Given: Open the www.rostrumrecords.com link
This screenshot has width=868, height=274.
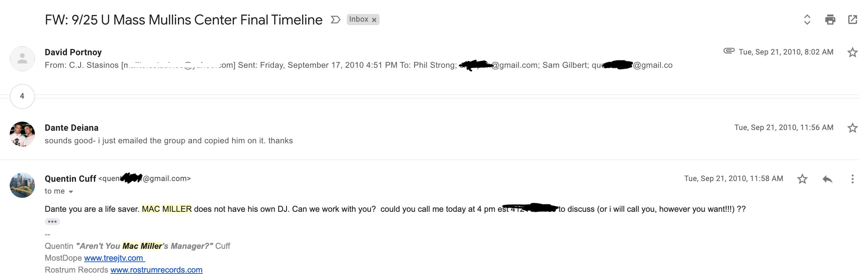Looking at the screenshot, I should point(156,269).
